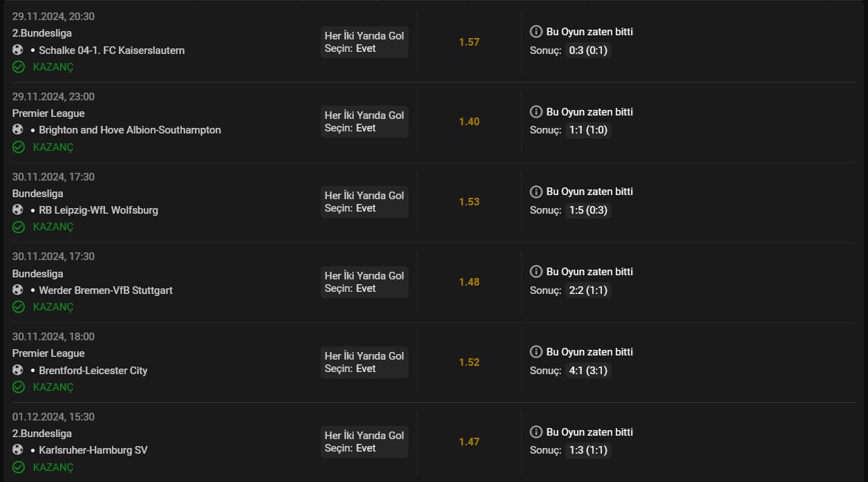Click info icon in the Karlsruher-Hamburg SV row
The height and width of the screenshot is (482, 868).
coord(536,432)
